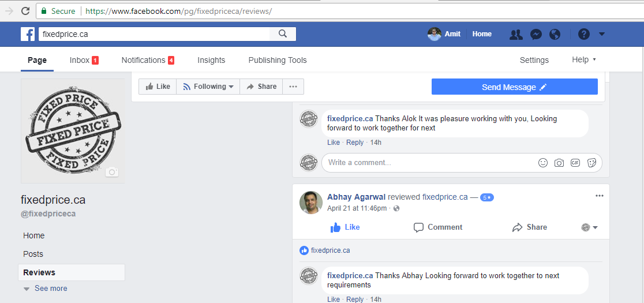Click in the Write a comment field
The width and height of the screenshot is (644, 303).
[427, 163]
